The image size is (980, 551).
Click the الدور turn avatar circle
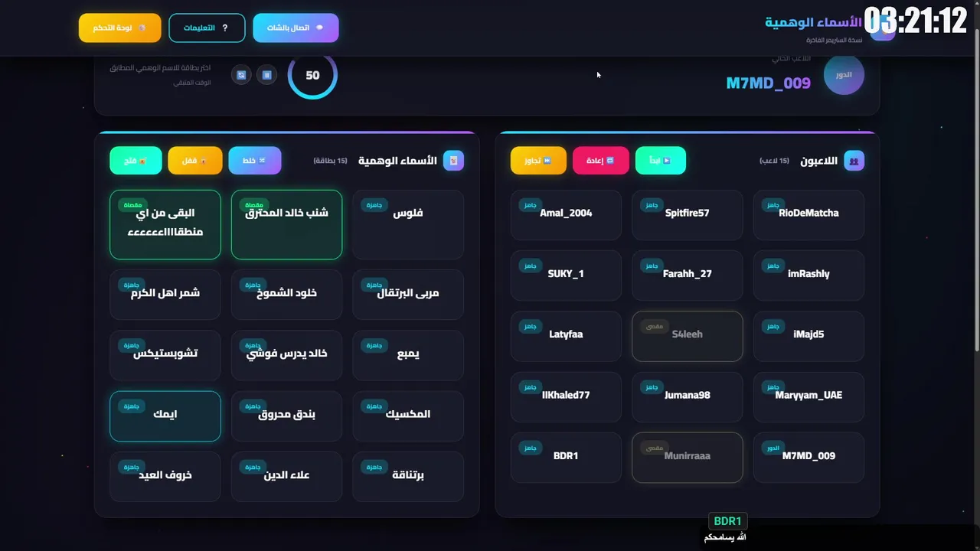tap(844, 75)
